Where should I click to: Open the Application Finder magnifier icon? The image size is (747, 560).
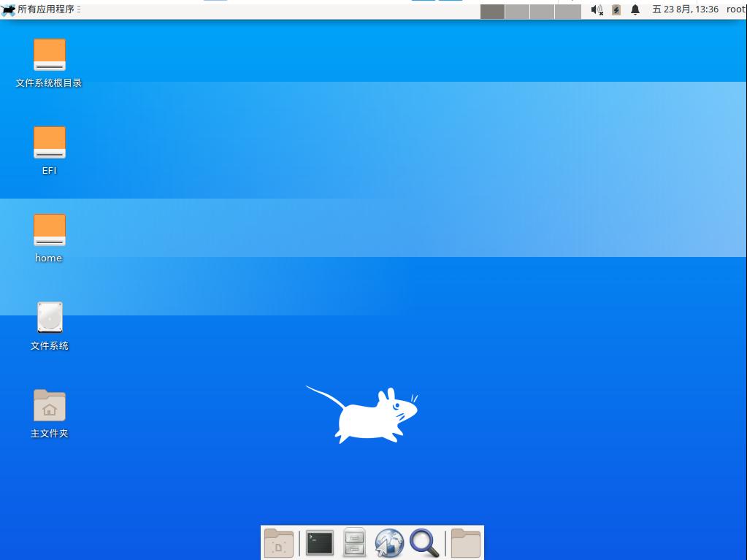424,543
